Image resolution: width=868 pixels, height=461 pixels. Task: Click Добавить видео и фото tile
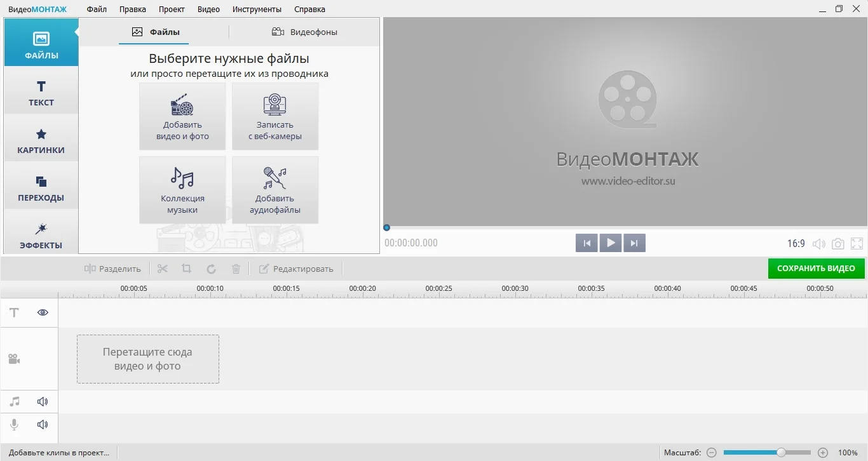click(x=182, y=116)
